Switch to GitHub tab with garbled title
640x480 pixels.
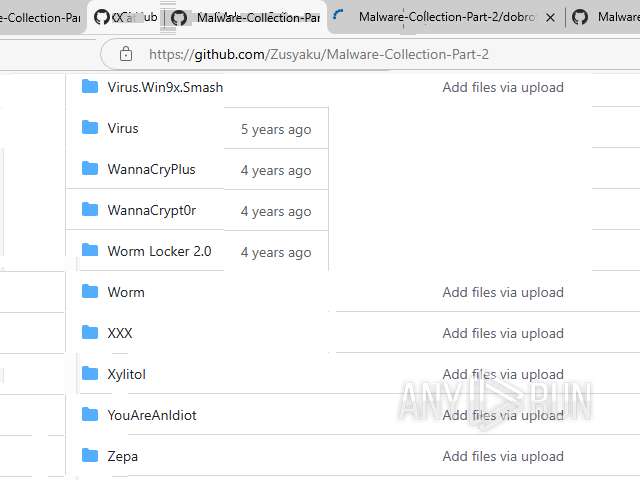tap(126, 17)
